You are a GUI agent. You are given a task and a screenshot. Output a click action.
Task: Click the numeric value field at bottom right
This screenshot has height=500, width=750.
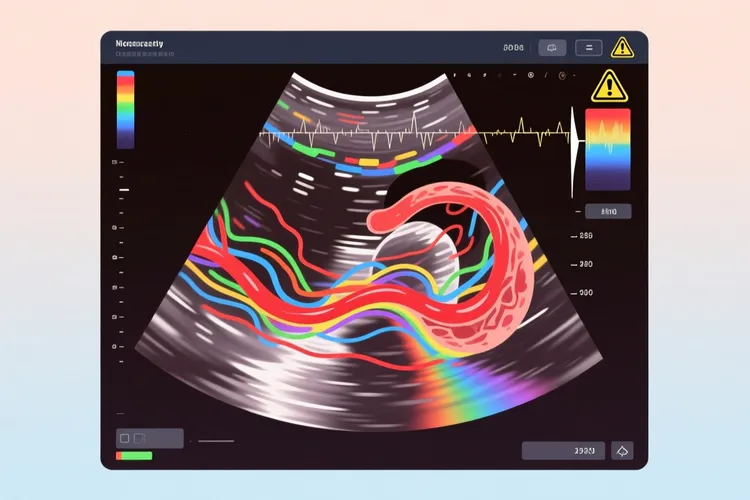coord(563,450)
